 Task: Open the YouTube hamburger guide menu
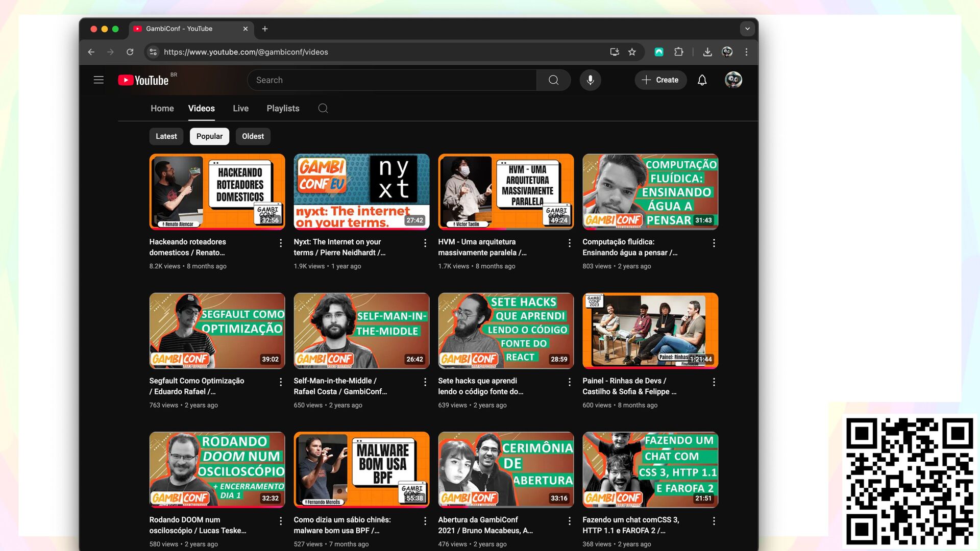coord(99,80)
